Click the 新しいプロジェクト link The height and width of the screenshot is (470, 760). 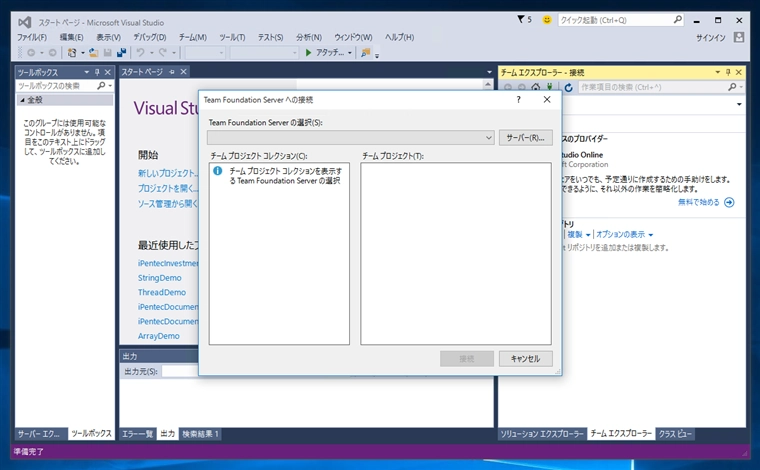click(x=167, y=173)
